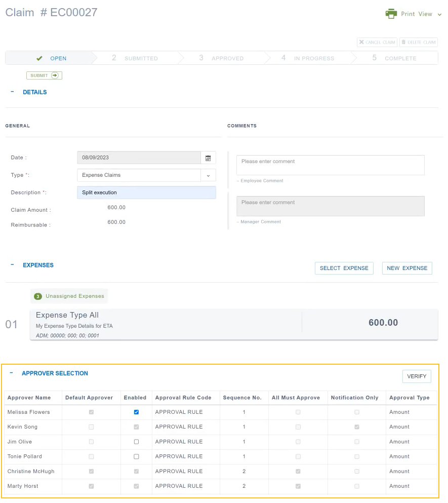
Task: Uncheck Enabled for Melissa Flowers
Action: (136, 412)
